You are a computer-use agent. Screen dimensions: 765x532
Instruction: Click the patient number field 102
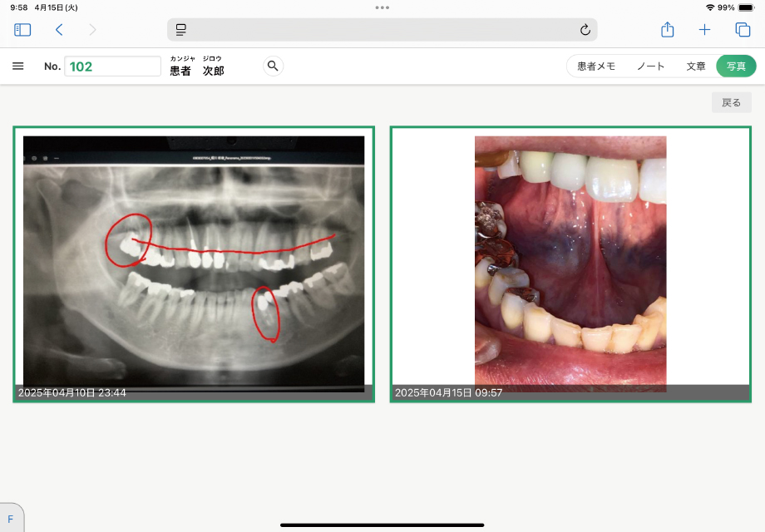point(112,66)
